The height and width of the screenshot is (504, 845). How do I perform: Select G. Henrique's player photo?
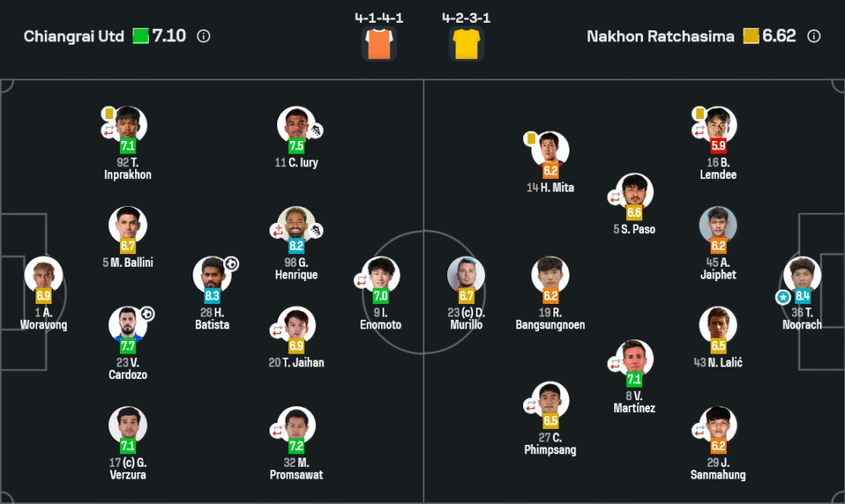coord(296,224)
